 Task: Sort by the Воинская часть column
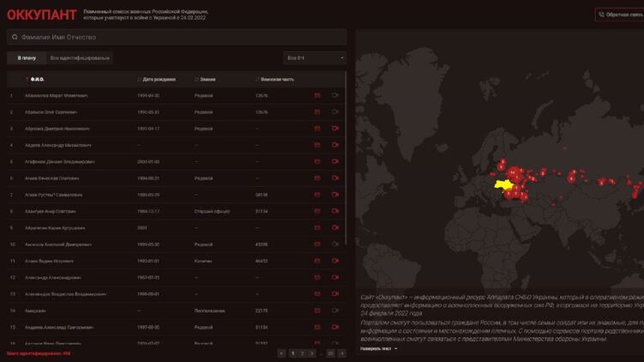point(276,79)
